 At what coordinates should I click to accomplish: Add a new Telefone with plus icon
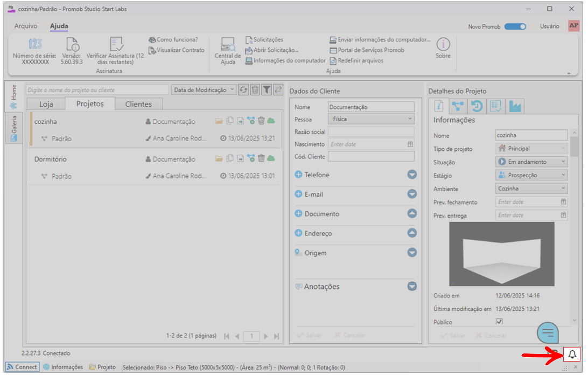click(298, 175)
